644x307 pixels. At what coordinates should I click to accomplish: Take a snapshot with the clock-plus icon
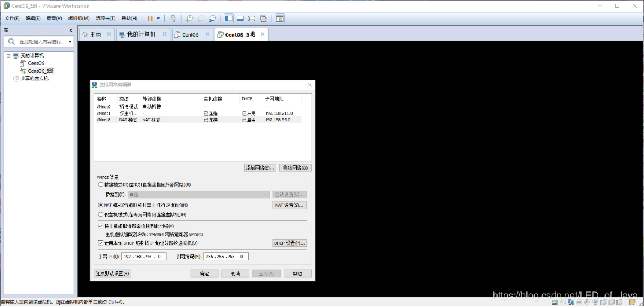189,19
